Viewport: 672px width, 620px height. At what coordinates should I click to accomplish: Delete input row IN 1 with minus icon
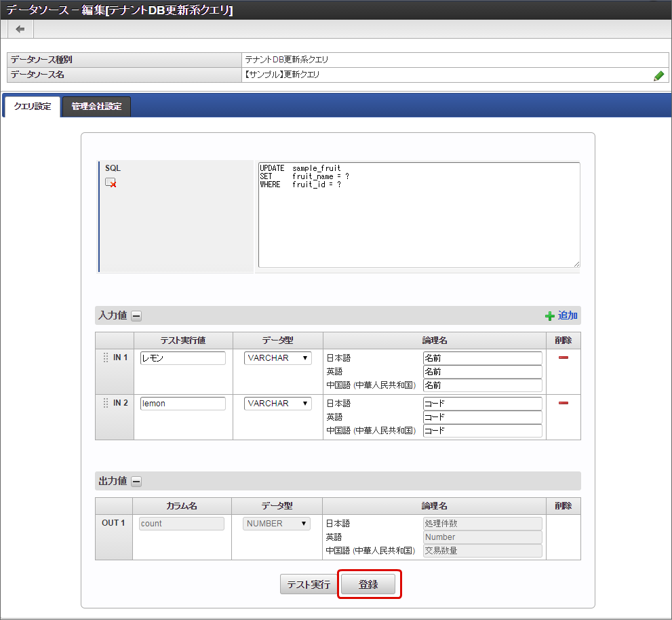563,357
